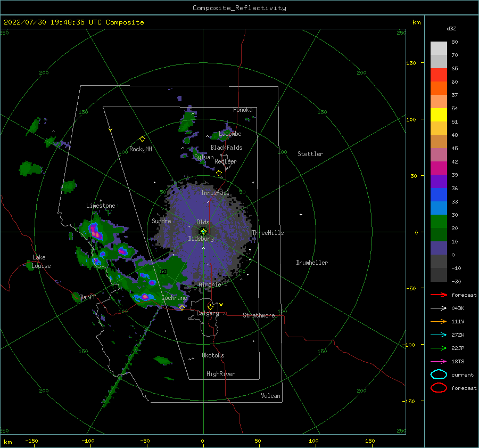Click the yellow diamond marker near Cochrane

182,307
